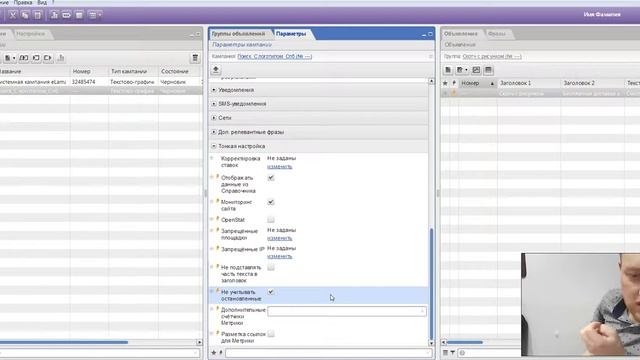This screenshot has width=640, height=360.
Task: Click the flag column header in ads table
Action: pos(454,83)
